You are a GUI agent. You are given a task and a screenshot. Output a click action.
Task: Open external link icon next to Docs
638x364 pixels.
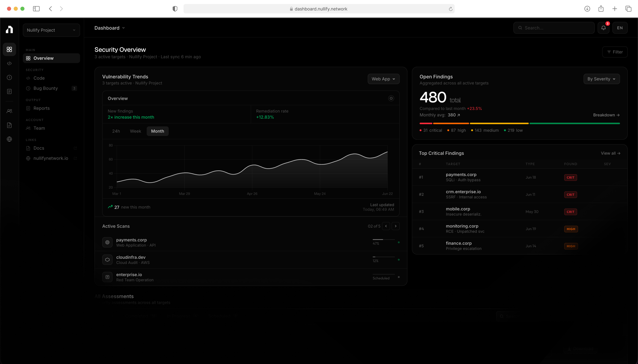click(75, 148)
